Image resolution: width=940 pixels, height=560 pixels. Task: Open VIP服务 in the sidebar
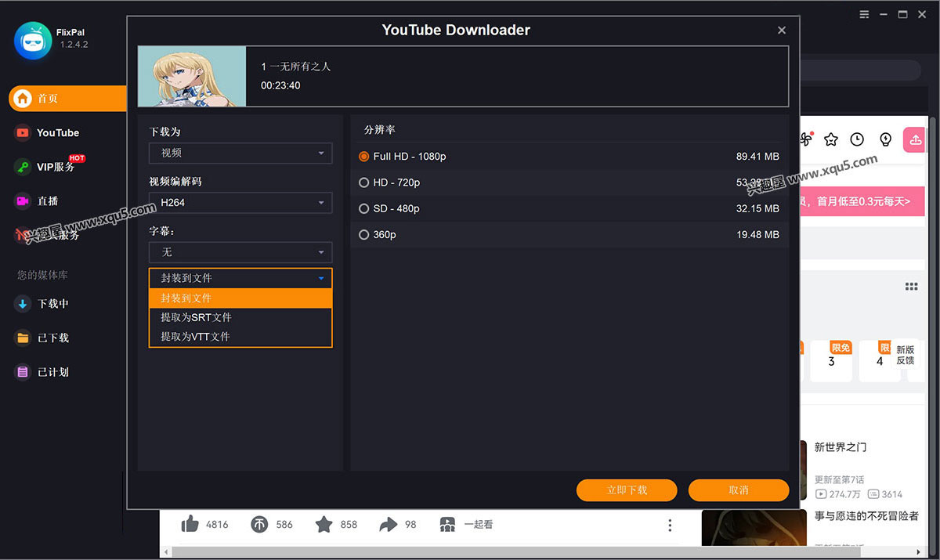point(56,167)
